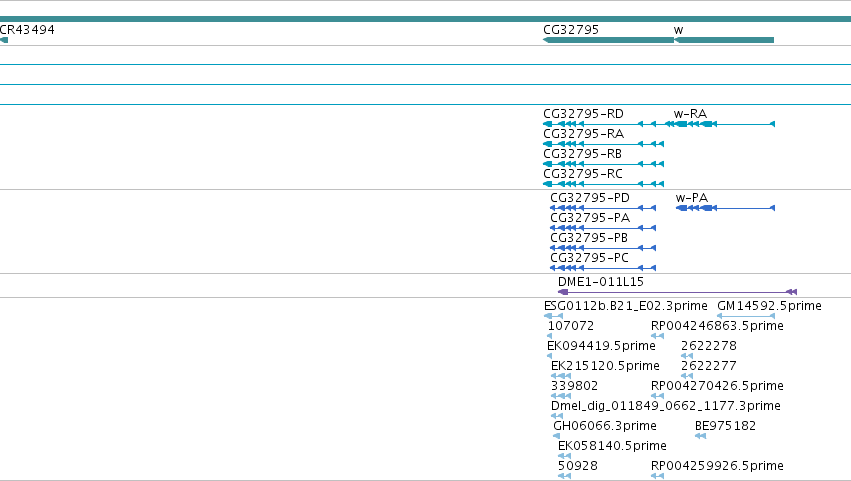The image size is (851, 481).
Task: Click the CR43494 gene arrow glyph
Action: pyautogui.click(x=4, y=40)
